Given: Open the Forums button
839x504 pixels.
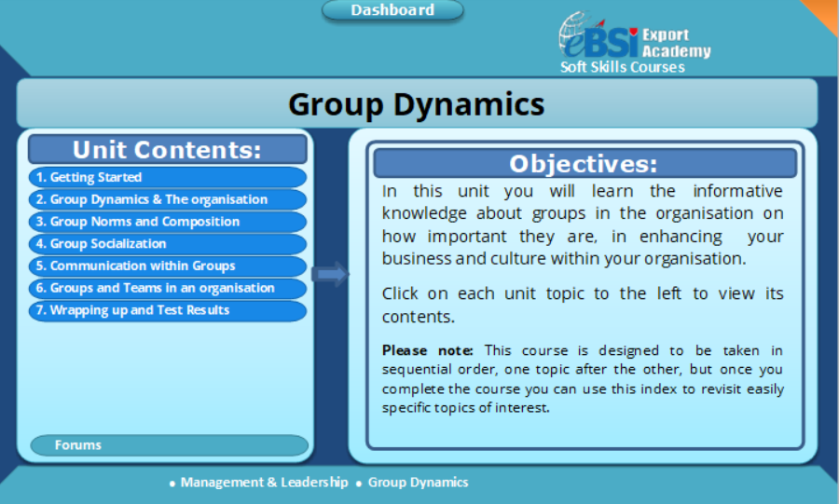Looking at the screenshot, I should (169, 445).
